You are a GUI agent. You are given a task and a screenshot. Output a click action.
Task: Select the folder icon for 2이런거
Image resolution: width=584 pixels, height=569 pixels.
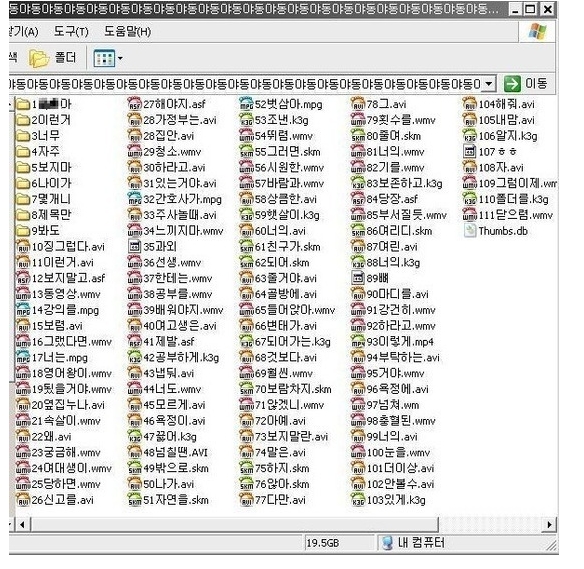(23, 120)
